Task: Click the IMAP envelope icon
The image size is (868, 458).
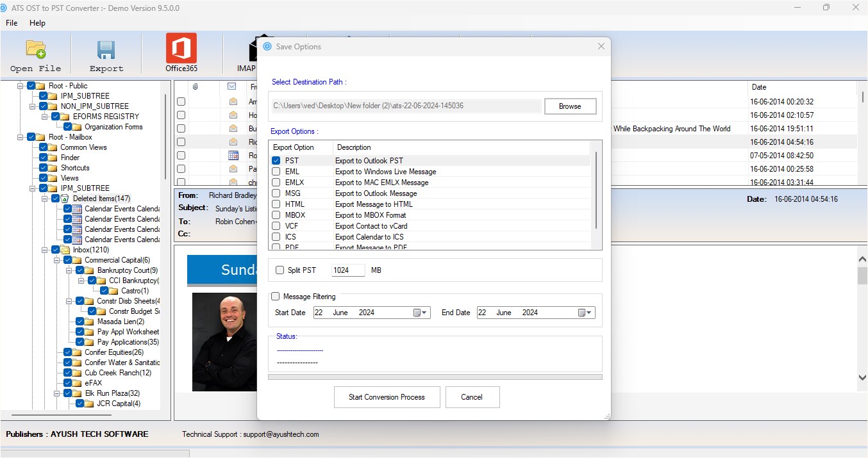Action: 253,50
